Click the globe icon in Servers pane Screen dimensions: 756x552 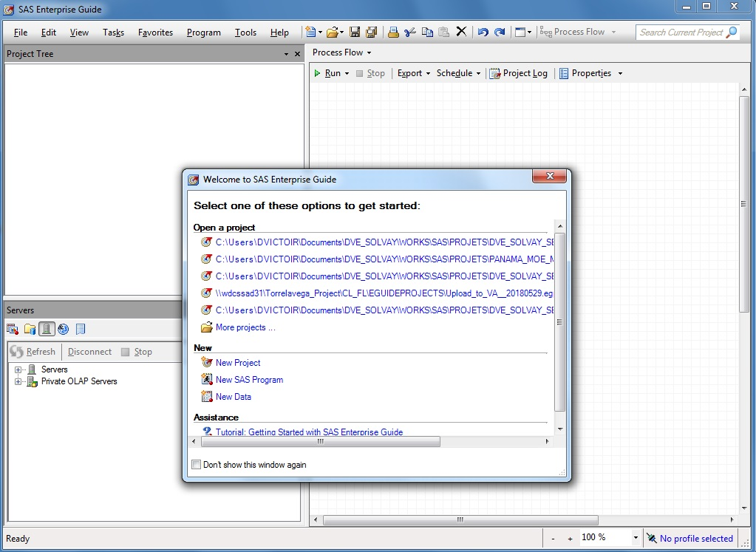pos(64,329)
